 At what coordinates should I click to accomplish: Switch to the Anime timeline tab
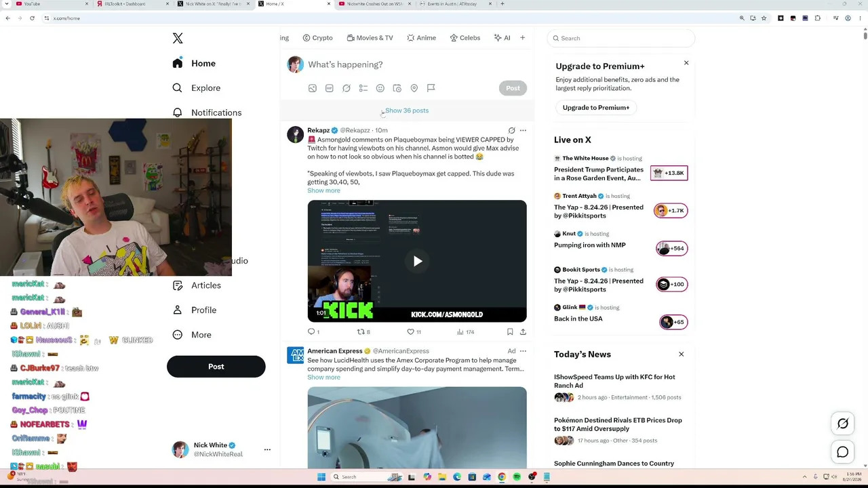click(421, 38)
